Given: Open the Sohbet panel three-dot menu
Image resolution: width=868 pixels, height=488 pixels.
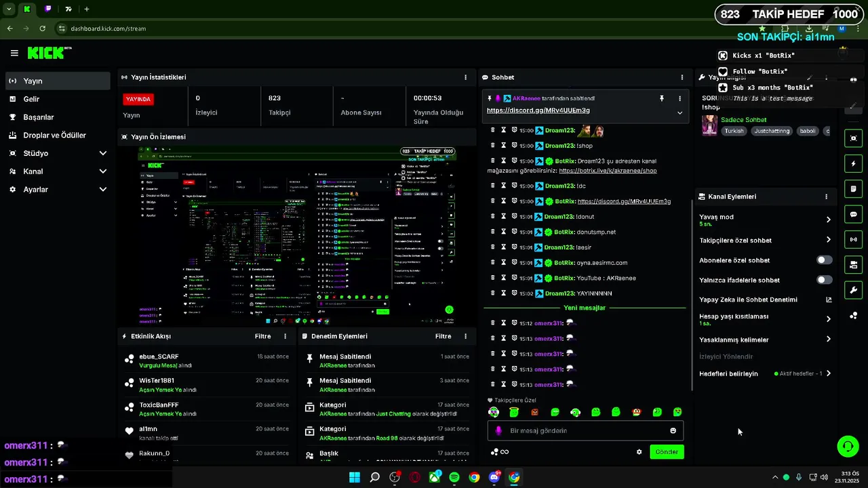Looking at the screenshot, I should click(x=682, y=77).
